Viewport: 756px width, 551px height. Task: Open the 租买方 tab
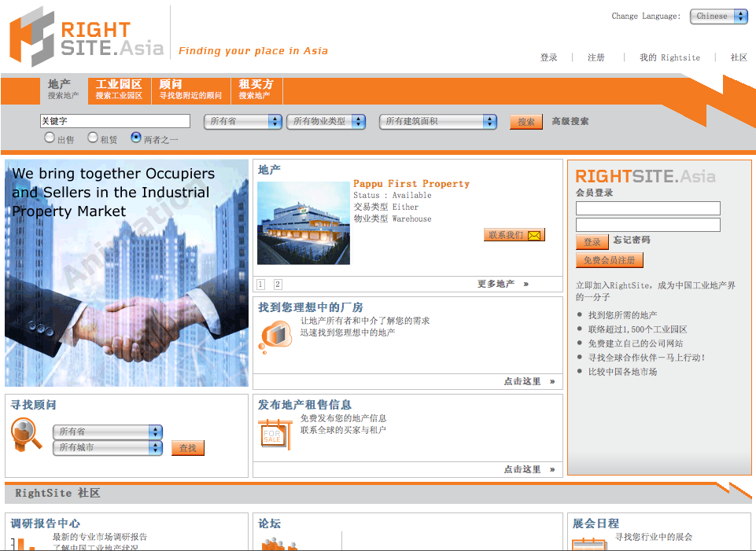click(256, 90)
